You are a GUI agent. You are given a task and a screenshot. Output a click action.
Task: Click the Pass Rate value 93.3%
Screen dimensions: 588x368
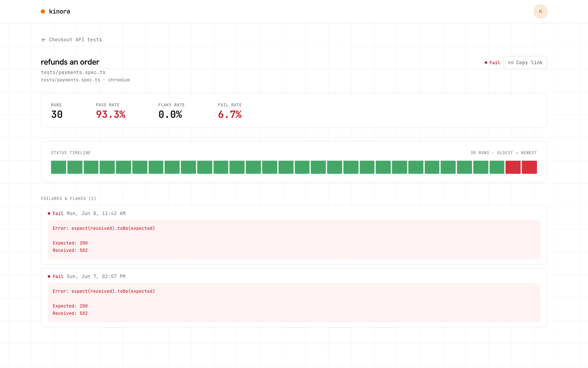tap(110, 114)
